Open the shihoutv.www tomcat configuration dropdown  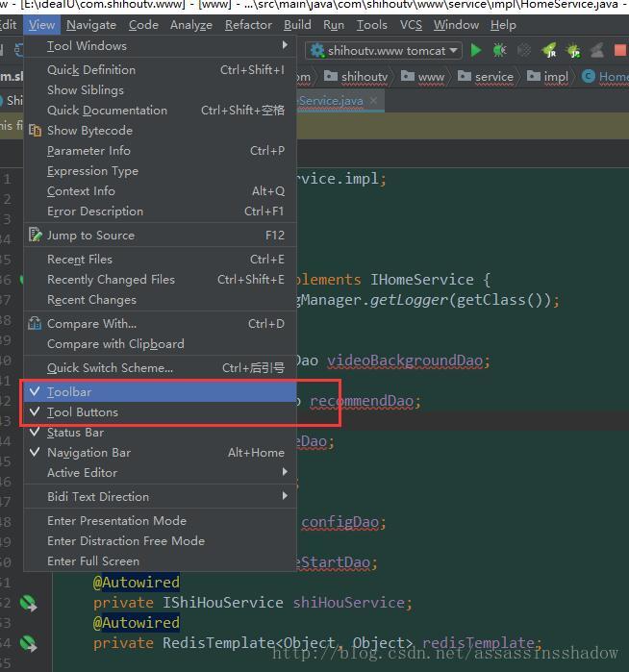(453, 51)
